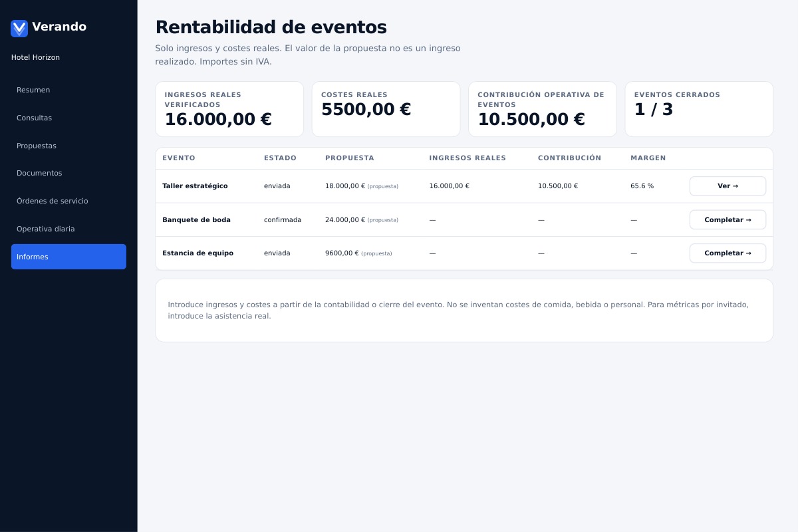Click the Banquete de boda event name

[x=196, y=220]
